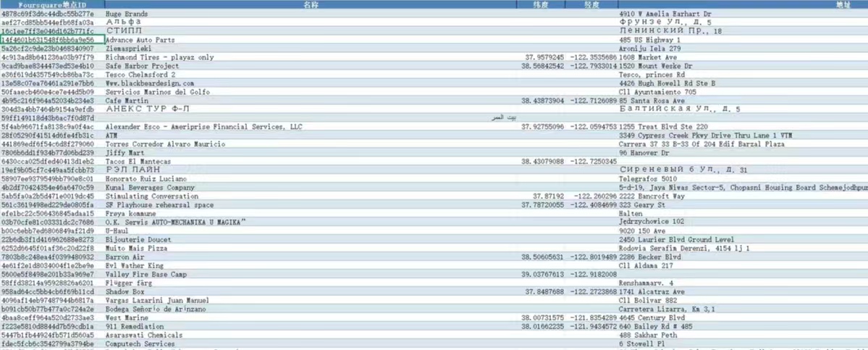Select the Valley Fire Base Camp cell
868x350 pixels.
[x=310, y=275]
